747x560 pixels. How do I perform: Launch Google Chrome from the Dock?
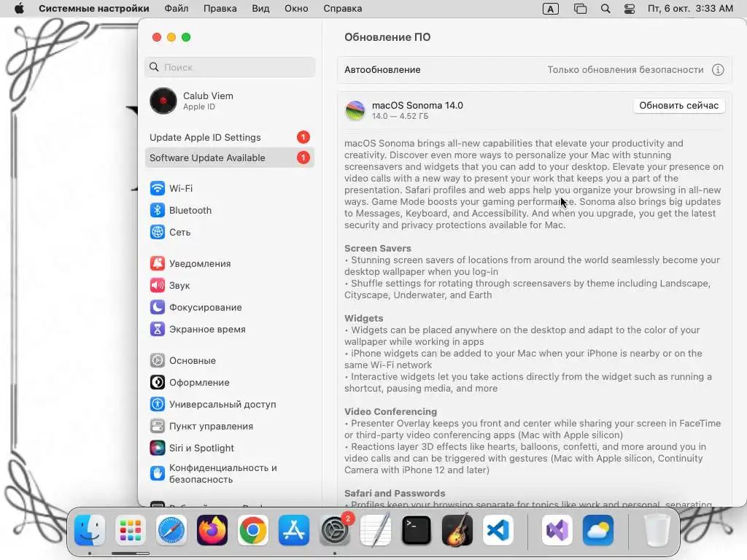pos(253,530)
